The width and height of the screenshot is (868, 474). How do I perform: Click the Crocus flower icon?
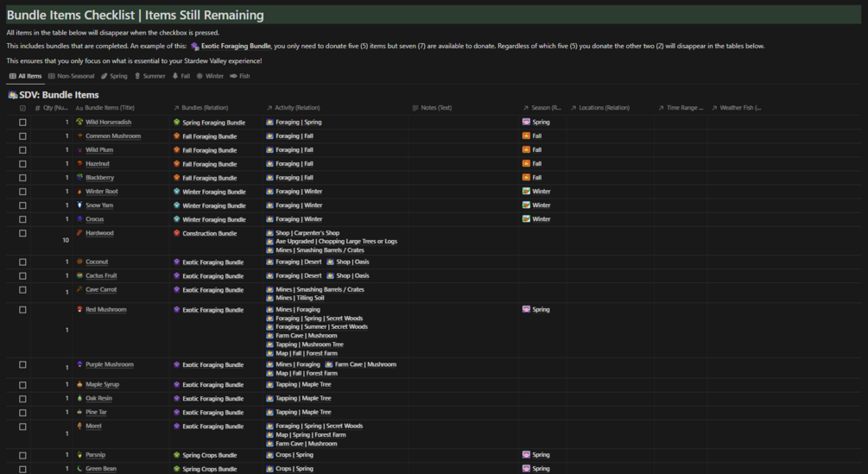[79, 219]
